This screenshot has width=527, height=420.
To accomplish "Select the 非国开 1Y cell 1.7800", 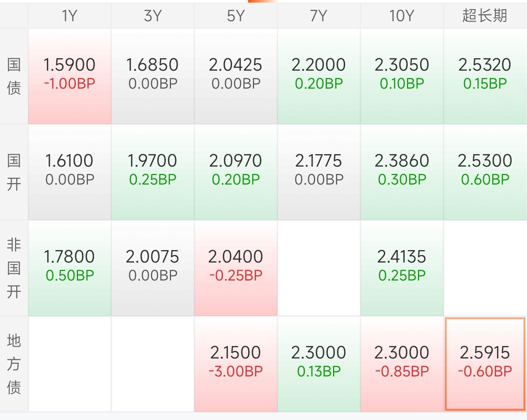I will (70, 268).
